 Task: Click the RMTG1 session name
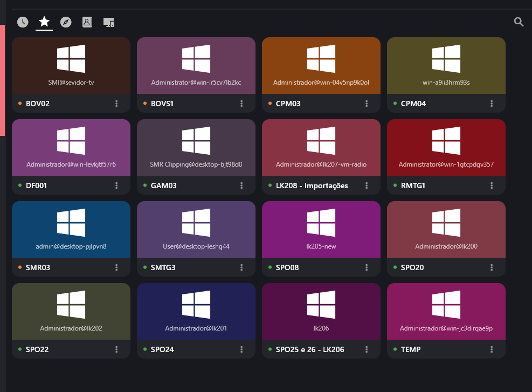click(413, 185)
